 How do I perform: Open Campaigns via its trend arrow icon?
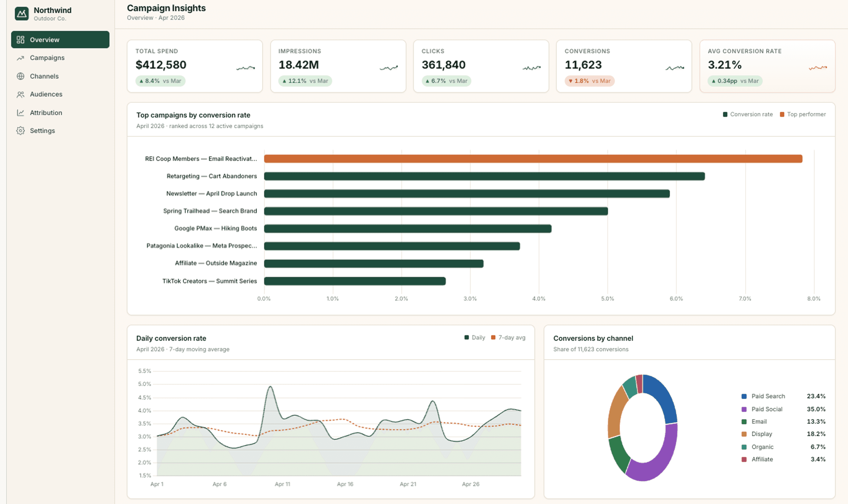[x=20, y=58]
